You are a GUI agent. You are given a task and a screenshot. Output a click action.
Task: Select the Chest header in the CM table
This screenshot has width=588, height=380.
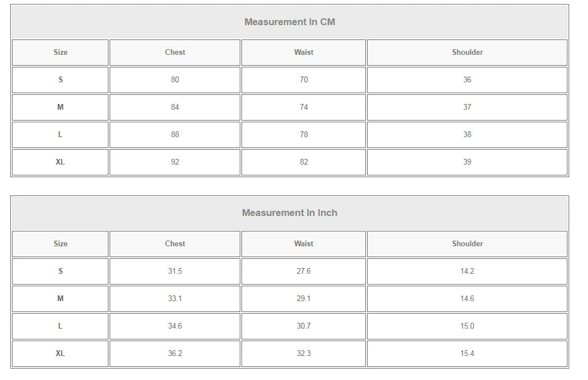[175, 53]
